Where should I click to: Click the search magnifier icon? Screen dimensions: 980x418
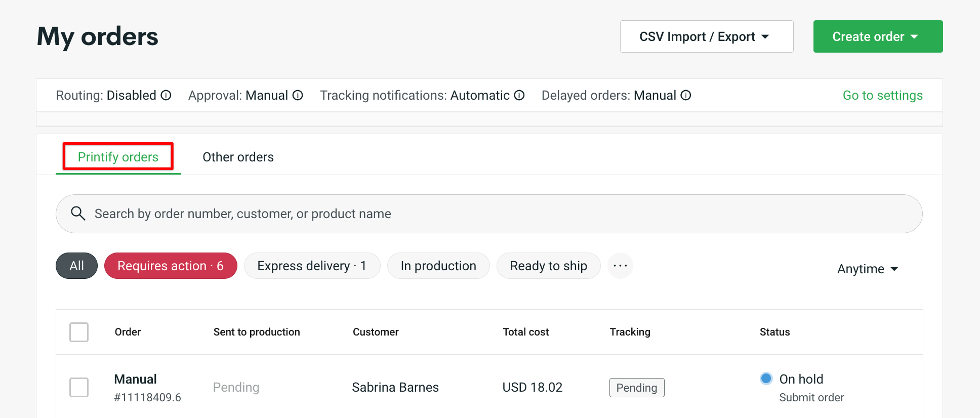(78, 214)
